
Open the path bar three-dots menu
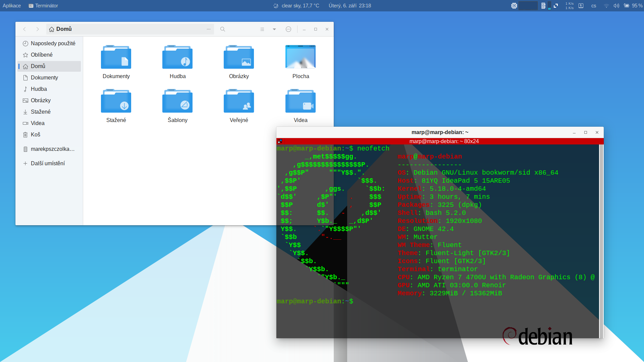[209, 29]
